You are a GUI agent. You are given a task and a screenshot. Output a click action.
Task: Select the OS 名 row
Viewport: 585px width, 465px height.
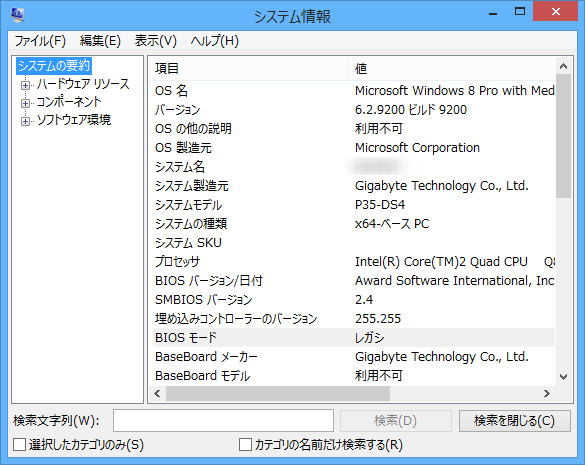tap(354, 91)
